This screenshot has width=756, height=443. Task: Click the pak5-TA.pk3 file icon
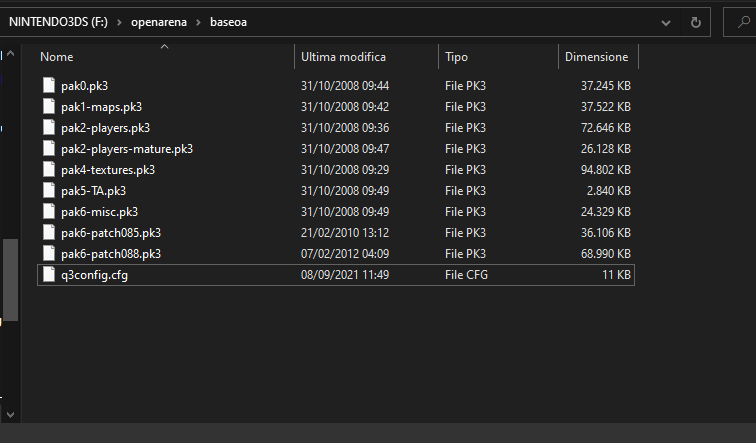tap(49, 190)
